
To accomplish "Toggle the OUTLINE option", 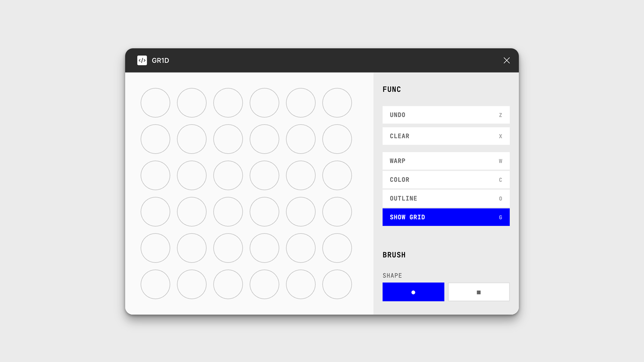I will click(446, 198).
